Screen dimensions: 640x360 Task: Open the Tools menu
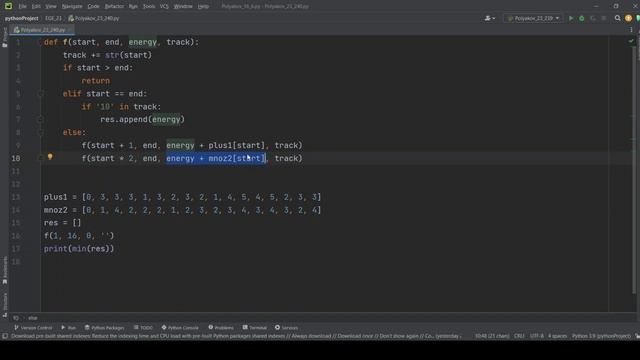149,7
